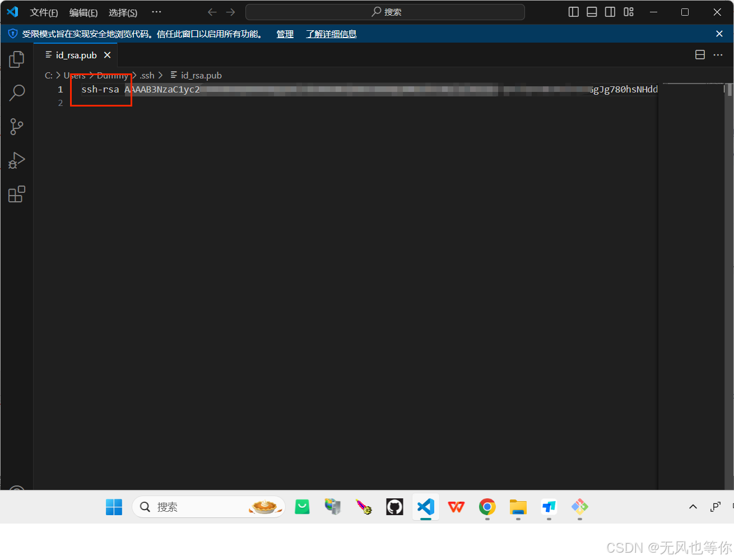Click line number 2 in the gutter
734x560 pixels.
61,103
